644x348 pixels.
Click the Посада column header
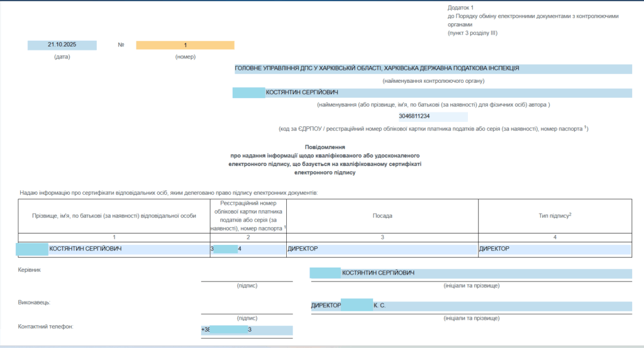pos(382,215)
